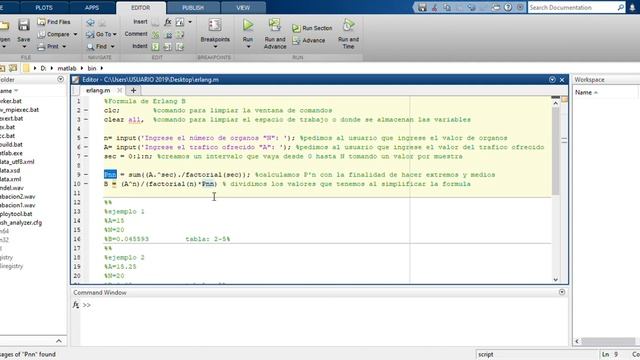Click the decrease indent icon
The height and width of the screenshot is (360, 640).
180,47
